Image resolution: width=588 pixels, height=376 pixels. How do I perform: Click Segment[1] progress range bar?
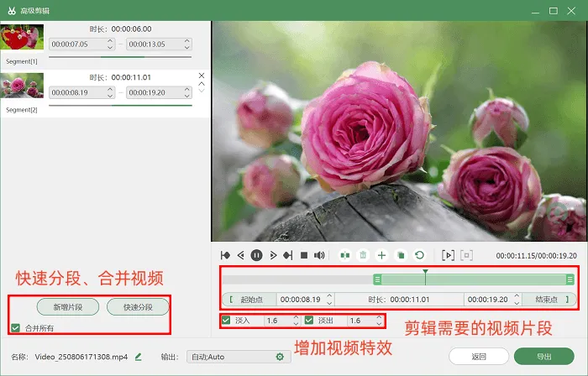pos(120,57)
